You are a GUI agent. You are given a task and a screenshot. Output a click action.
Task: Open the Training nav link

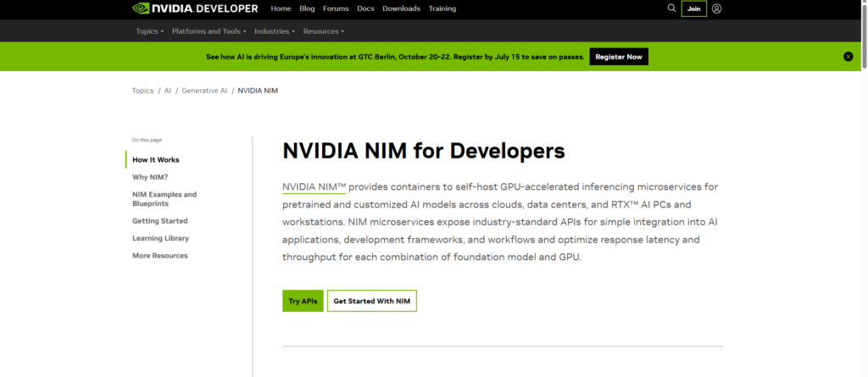click(442, 8)
